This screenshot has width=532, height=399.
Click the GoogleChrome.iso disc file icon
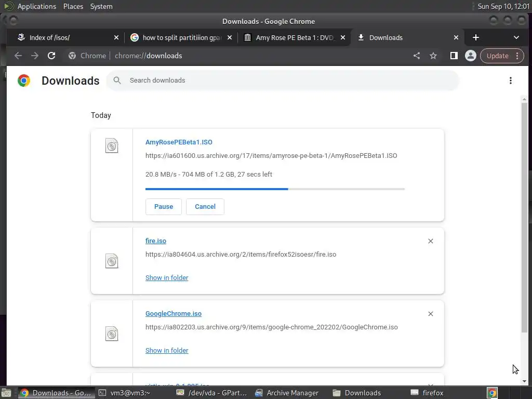click(x=112, y=334)
